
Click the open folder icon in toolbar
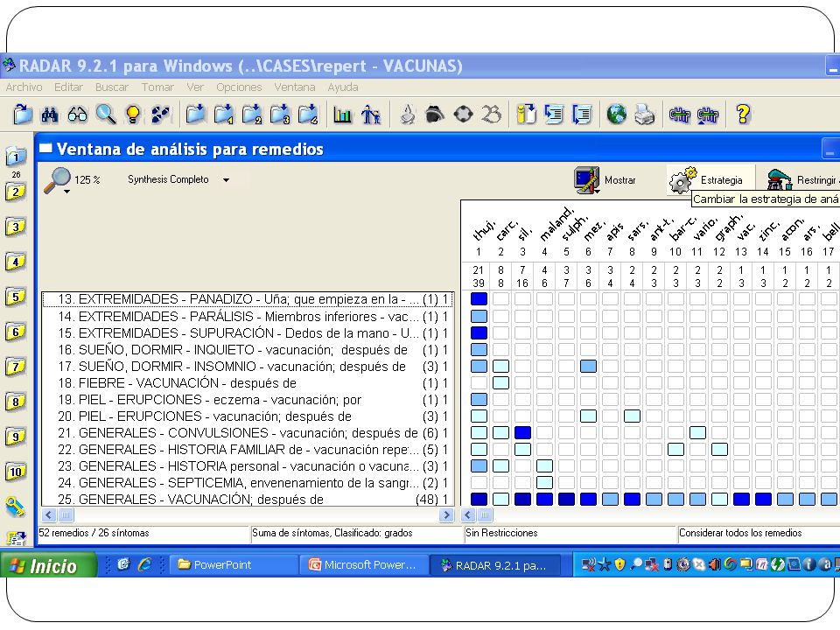[x=23, y=115]
